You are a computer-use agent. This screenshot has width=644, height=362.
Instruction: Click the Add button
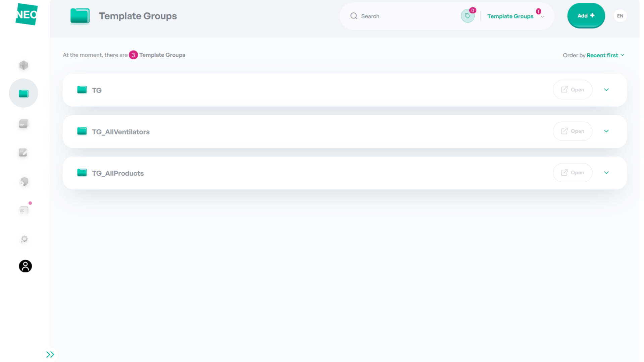(586, 16)
